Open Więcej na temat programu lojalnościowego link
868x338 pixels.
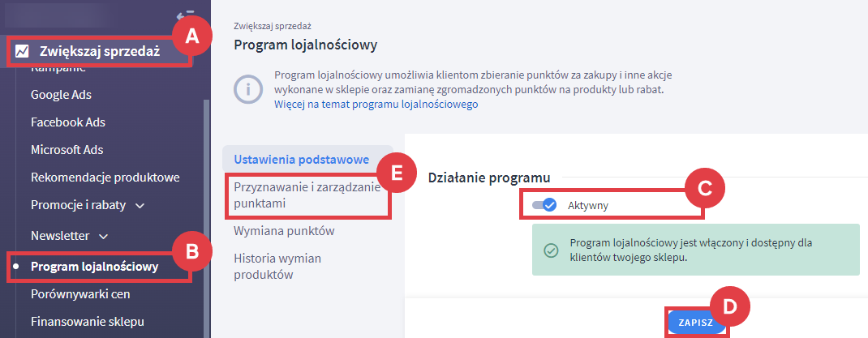tap(376, 104)
